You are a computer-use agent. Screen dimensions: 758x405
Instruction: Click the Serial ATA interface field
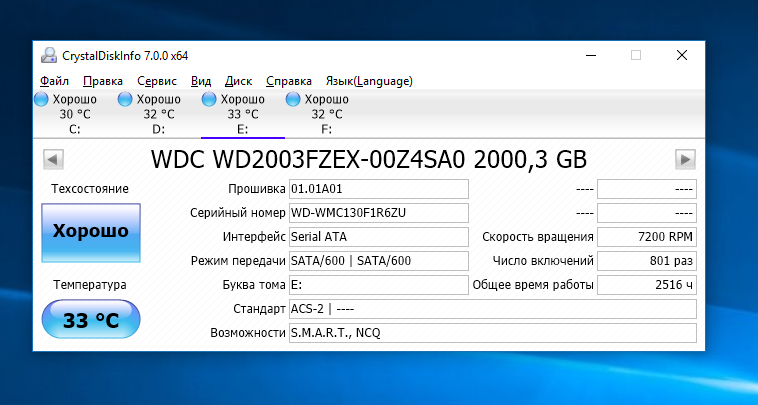[379, 237]
